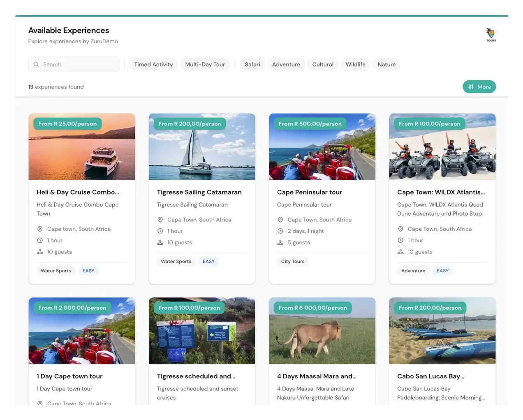Click location pin icon on WILDX Atlantis card
This screenshot has height=420, width=523.
pos(400,229)
